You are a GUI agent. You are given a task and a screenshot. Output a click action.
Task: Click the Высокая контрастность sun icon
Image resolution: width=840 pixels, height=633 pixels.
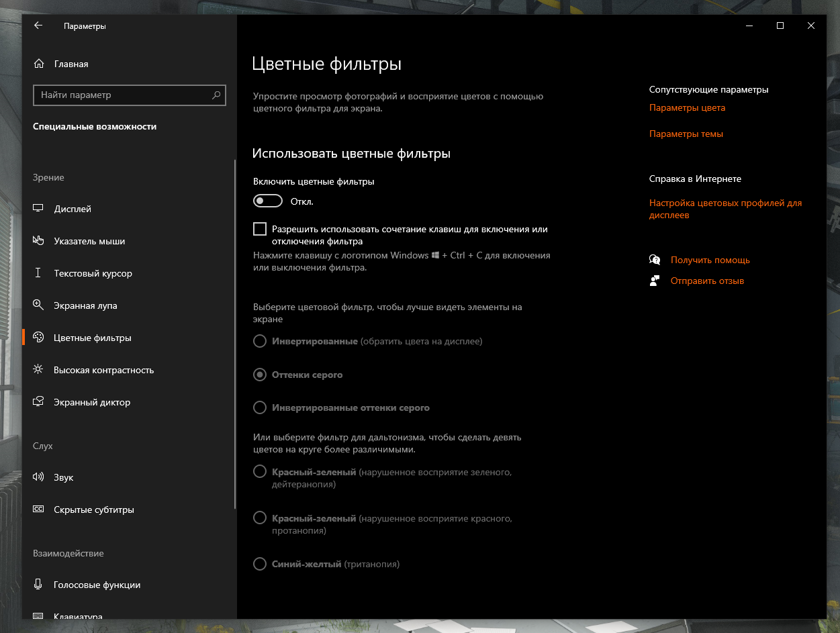point(38,370)
